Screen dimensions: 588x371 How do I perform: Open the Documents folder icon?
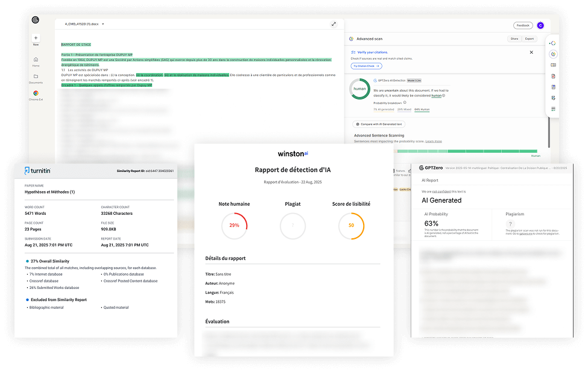[36, 77]
